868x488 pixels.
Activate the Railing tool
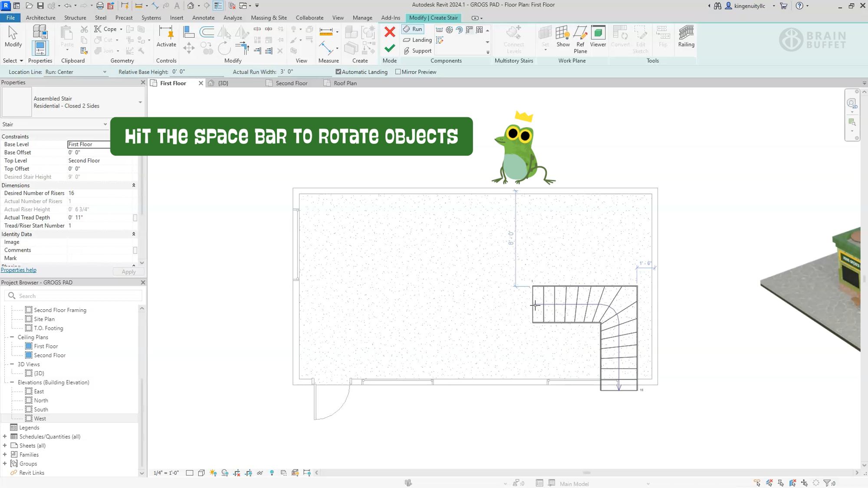click(686, 37)
